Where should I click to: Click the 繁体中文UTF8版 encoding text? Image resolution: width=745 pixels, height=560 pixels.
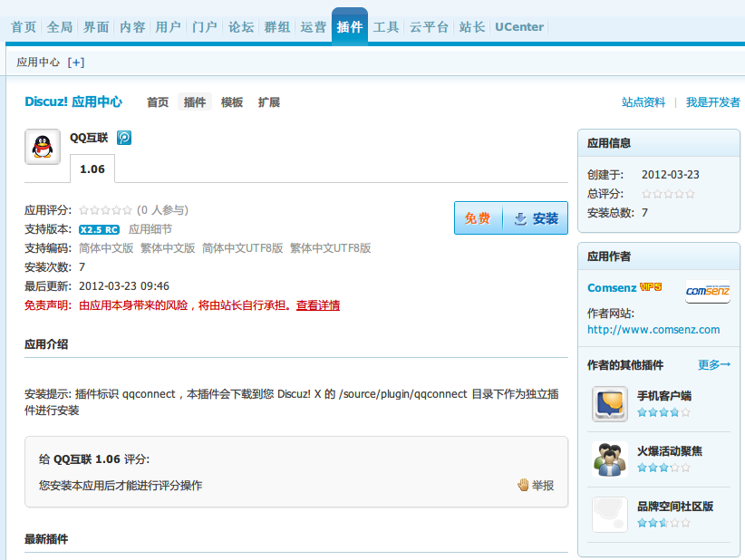click(x=330, y=248)
